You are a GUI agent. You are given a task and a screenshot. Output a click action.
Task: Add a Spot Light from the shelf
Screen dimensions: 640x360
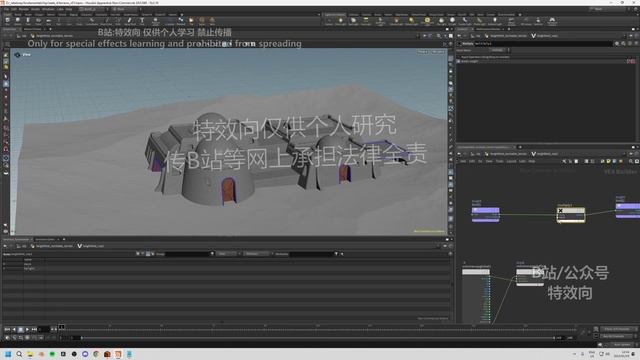click(x=353, y=21)
